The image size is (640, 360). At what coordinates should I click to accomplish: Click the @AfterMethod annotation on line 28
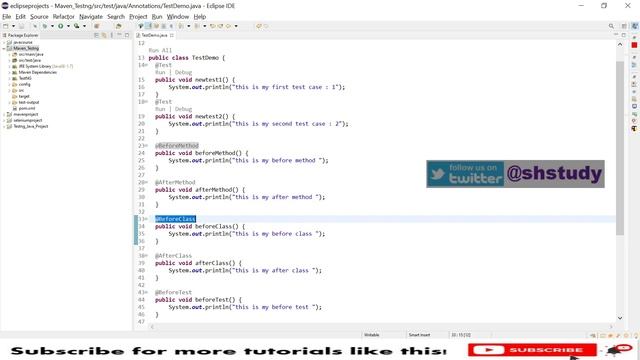pyautogui.click(x=175, y=182)
